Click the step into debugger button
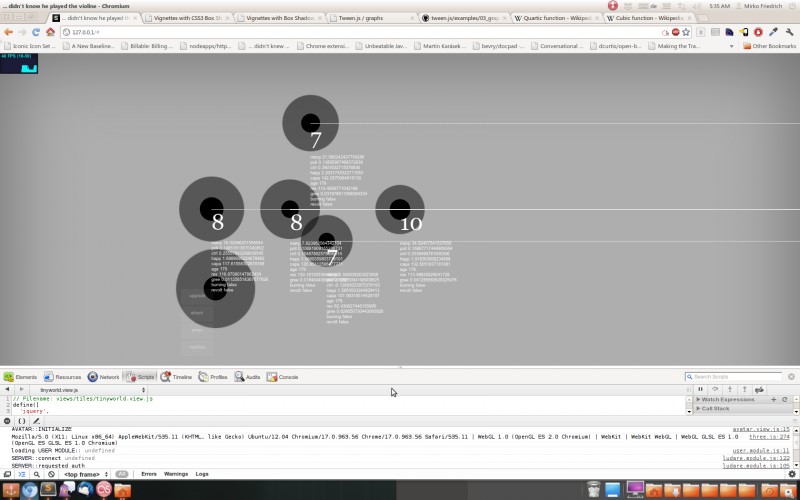 730,390
